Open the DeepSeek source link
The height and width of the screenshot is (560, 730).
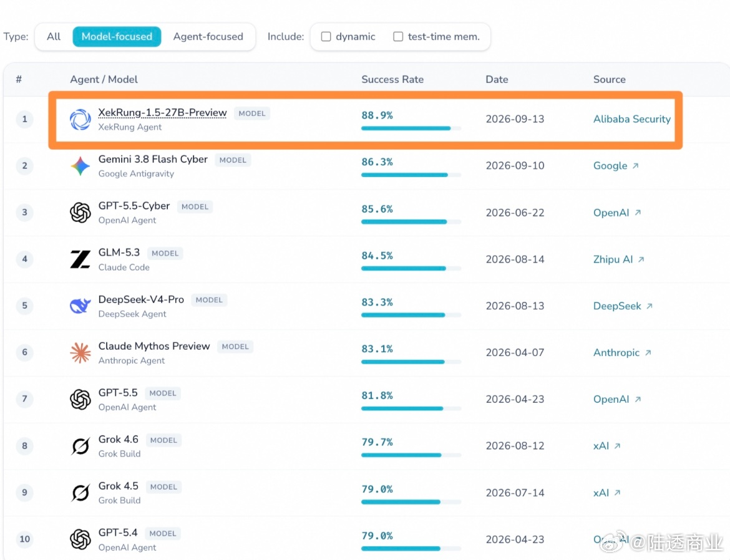(623, 306)
